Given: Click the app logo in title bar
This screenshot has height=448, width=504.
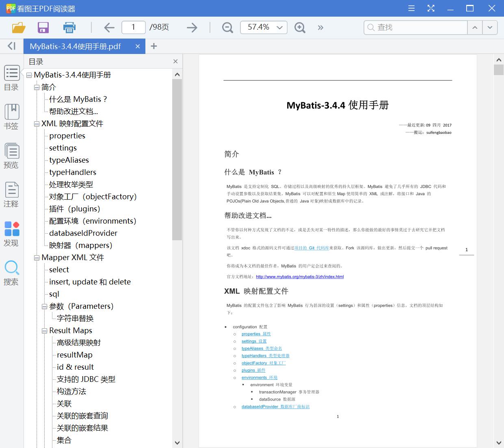Looking at the screenshot, I should (x=11, y=9).
